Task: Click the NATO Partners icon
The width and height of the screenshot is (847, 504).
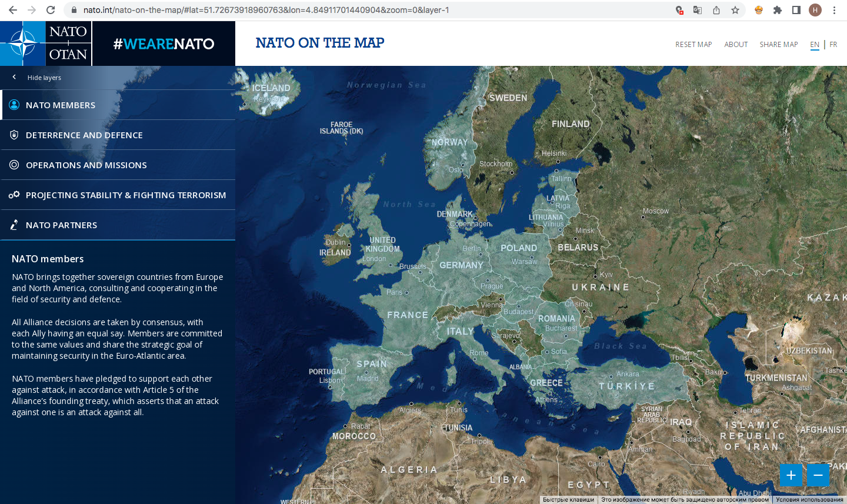Action: click(14, 225)
